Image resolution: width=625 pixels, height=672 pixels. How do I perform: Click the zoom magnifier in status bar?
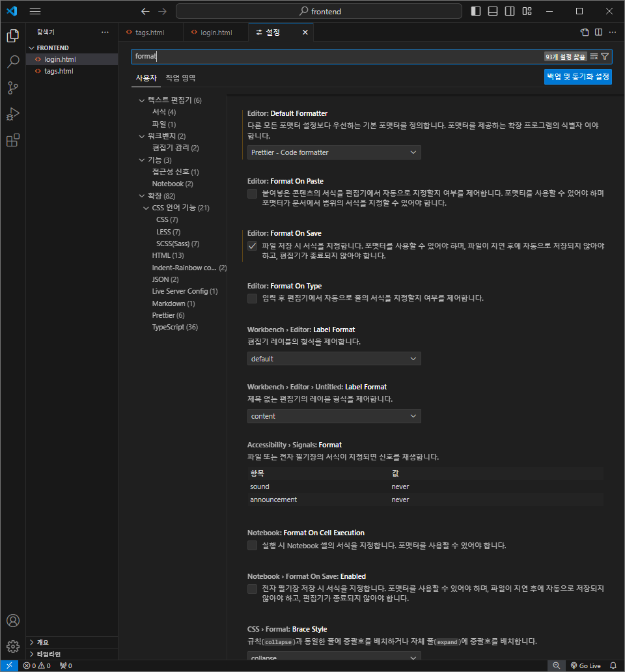pos(556,665)
